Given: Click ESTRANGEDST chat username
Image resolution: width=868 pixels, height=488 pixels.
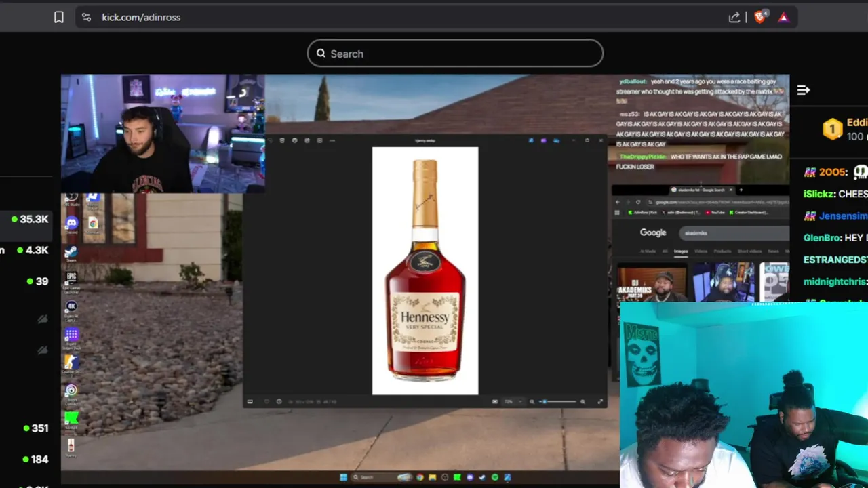Looking at the screenshot, I should coord(835,260).
